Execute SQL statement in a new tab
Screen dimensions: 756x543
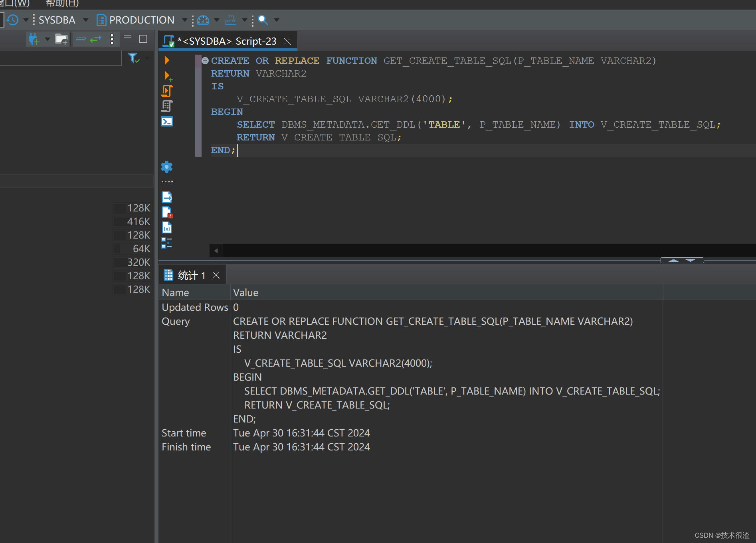click(x=168, y=76)
